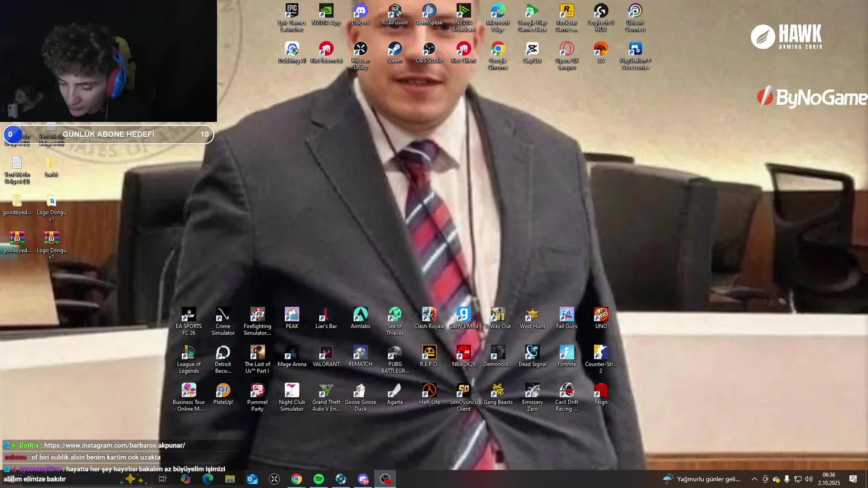The width and height of the screenshot is (868, 488).
Task: Launch the NVIDIA App shortcut
Action: (326, 15)
